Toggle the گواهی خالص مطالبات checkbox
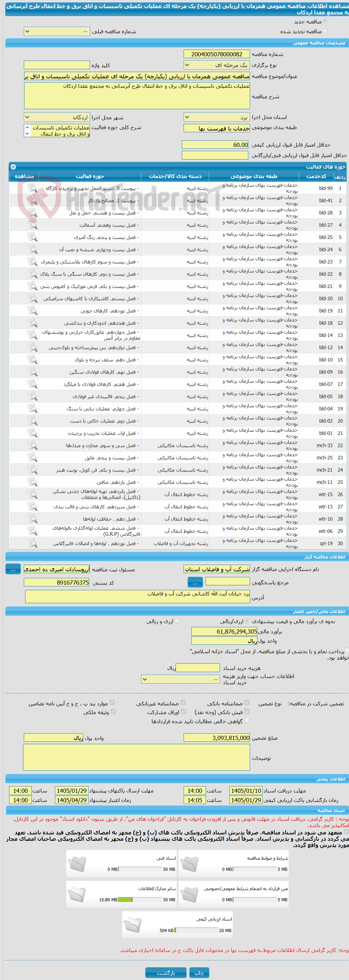349x980 pixels. (247, 720)
